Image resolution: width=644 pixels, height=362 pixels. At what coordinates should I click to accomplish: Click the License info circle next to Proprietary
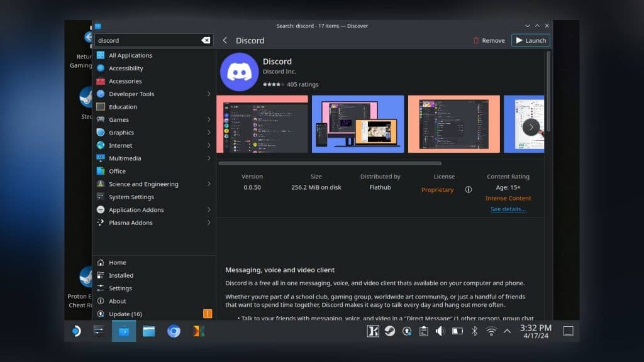coord(469,189)
